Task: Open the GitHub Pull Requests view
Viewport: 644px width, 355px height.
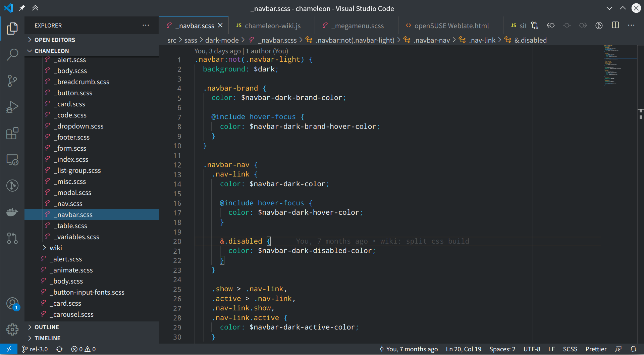Action: tap(12, 238)
